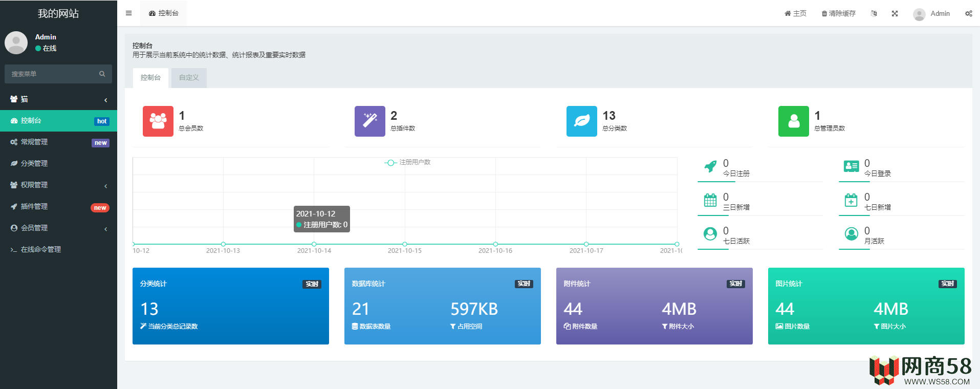Click the chart point for 2021-10-13

[223, 244]
